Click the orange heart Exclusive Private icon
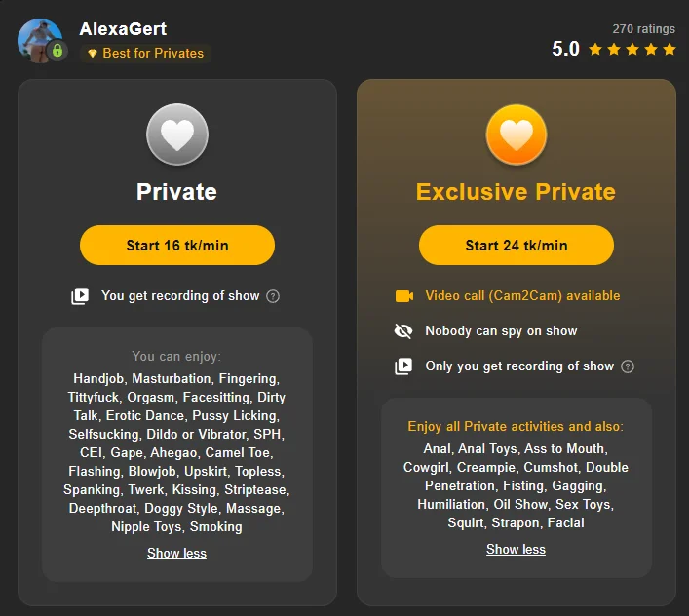Screen dimensions: 689x616 [517, 135]
